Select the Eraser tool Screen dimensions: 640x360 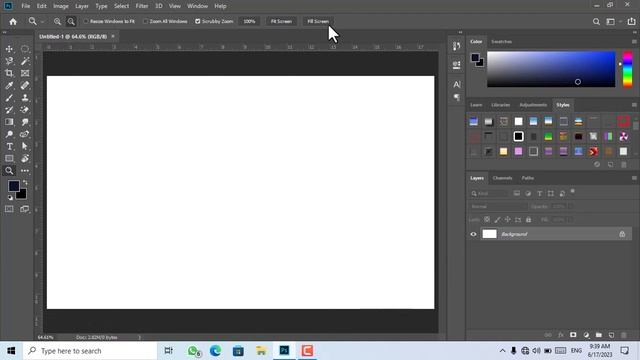tap(25, 110)
